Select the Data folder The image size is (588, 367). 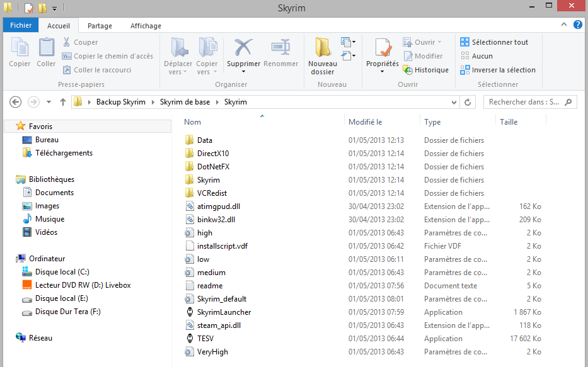coord(199,140)
